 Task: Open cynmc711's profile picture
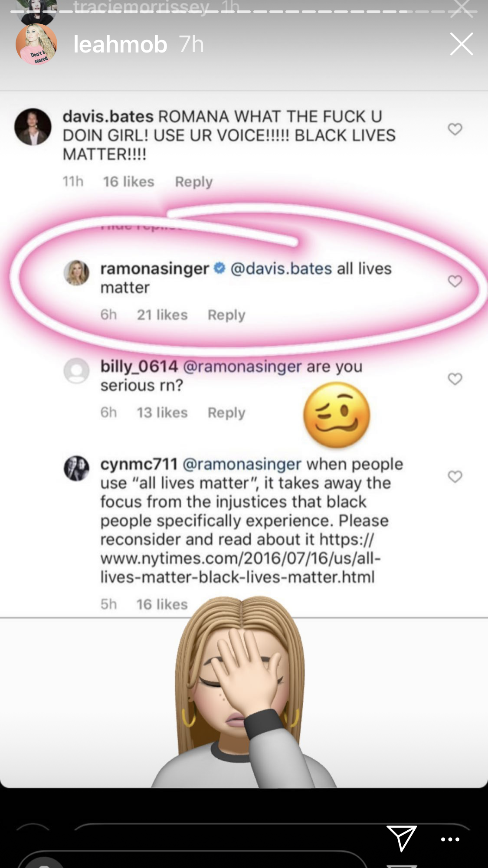(x=76, y=468)
